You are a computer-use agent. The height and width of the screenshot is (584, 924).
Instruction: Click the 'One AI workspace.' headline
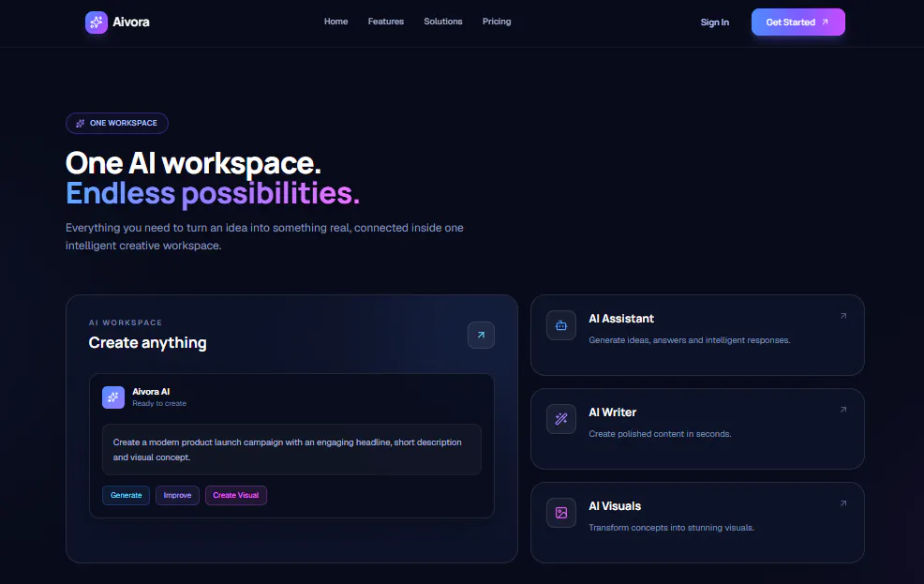tap(193, 163)
